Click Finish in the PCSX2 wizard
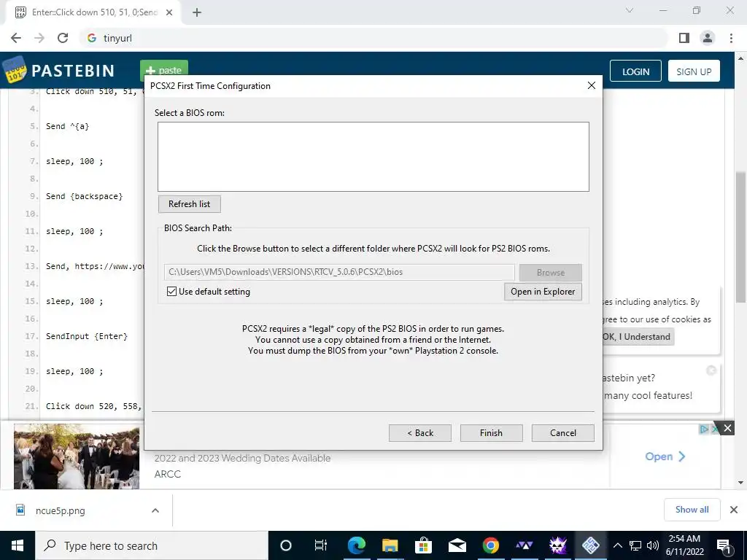747x560 pixels. tap(491, 433)
